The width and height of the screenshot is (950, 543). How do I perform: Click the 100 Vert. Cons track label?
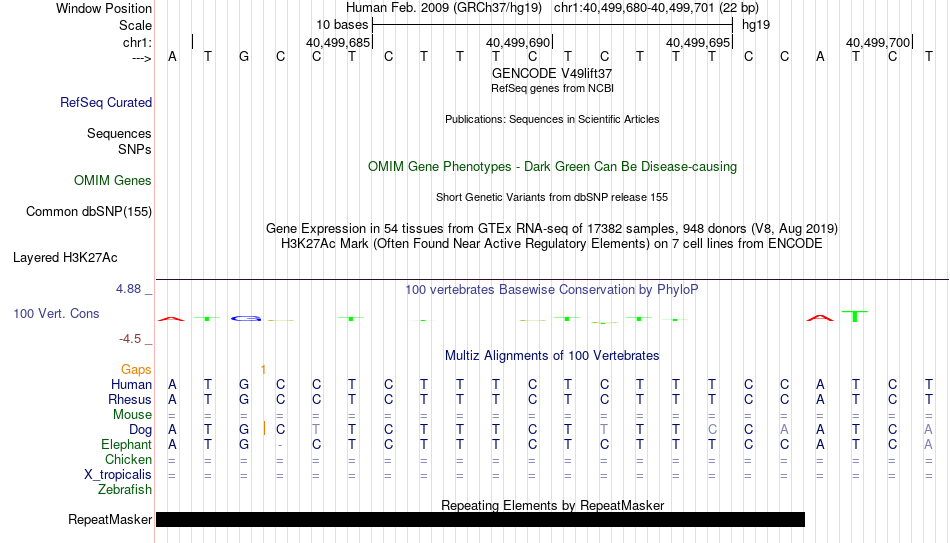(56, 313)
